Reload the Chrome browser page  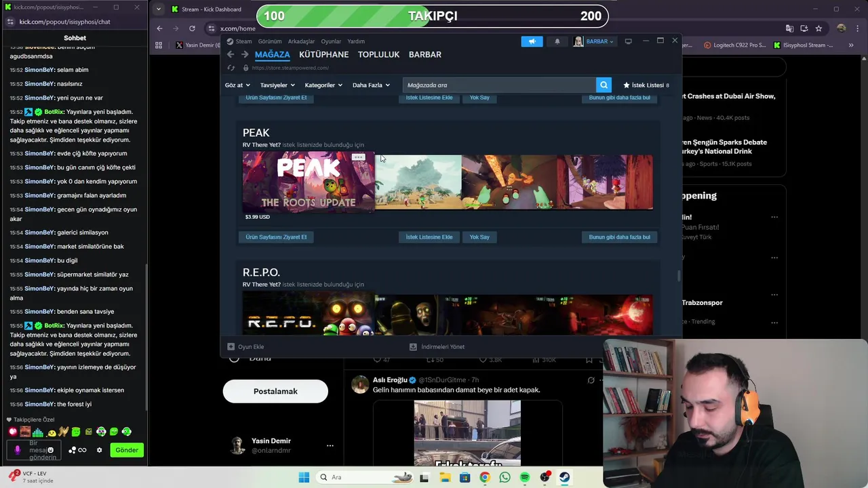click(x=192, y=28)
